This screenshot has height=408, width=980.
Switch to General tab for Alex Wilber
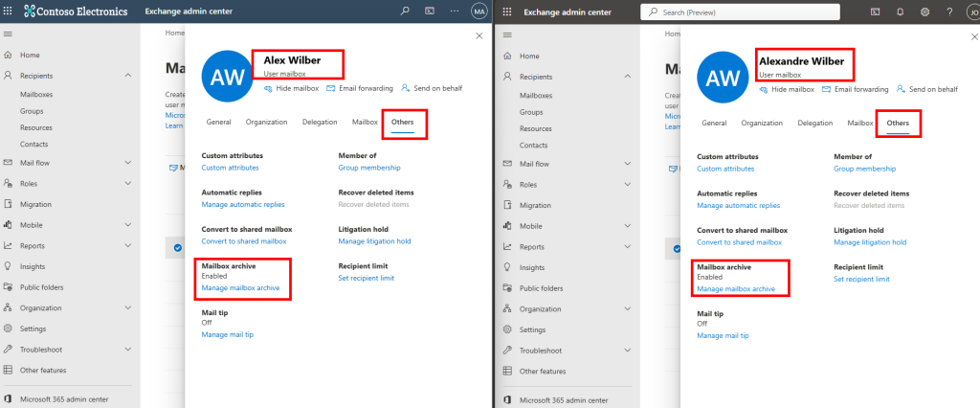pyautogui.click(x=219, y=122)
